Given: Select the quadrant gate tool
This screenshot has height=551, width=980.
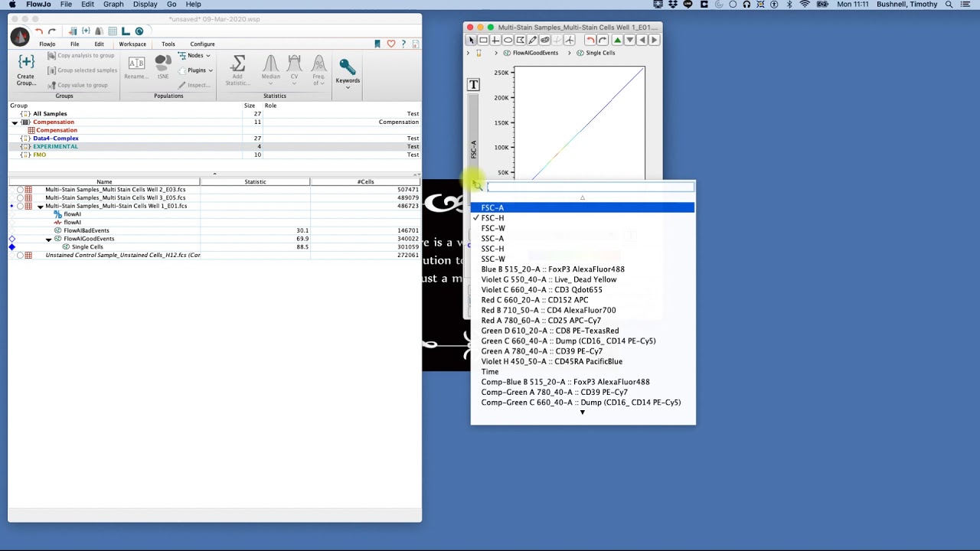Looking at the screenshot, I should point(495,40).
